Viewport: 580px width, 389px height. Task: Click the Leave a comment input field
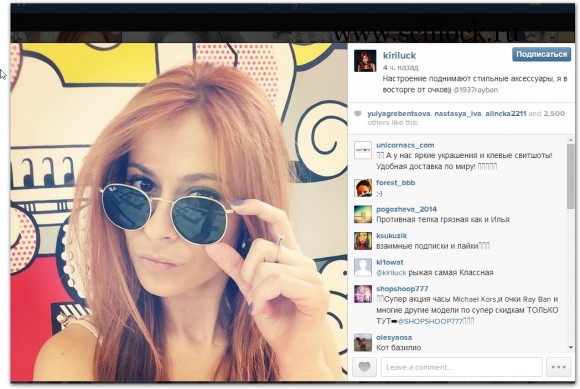tap(461, 367)
